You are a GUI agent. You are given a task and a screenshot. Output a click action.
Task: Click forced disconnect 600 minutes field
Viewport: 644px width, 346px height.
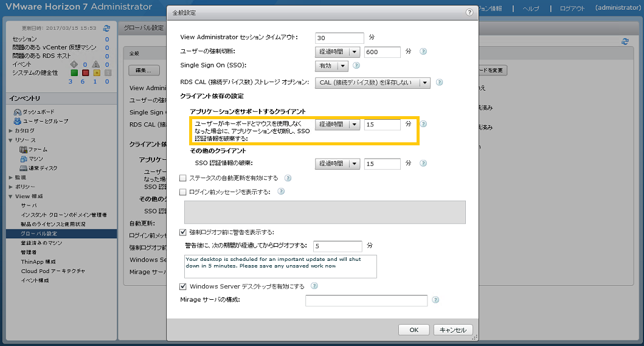tap(382, 52)
